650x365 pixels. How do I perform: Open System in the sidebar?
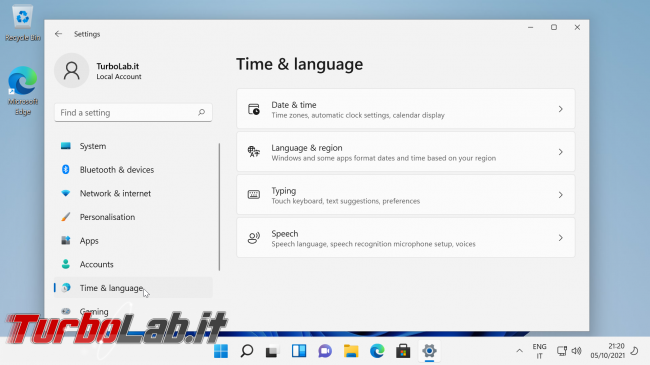[x=133, y=146]
